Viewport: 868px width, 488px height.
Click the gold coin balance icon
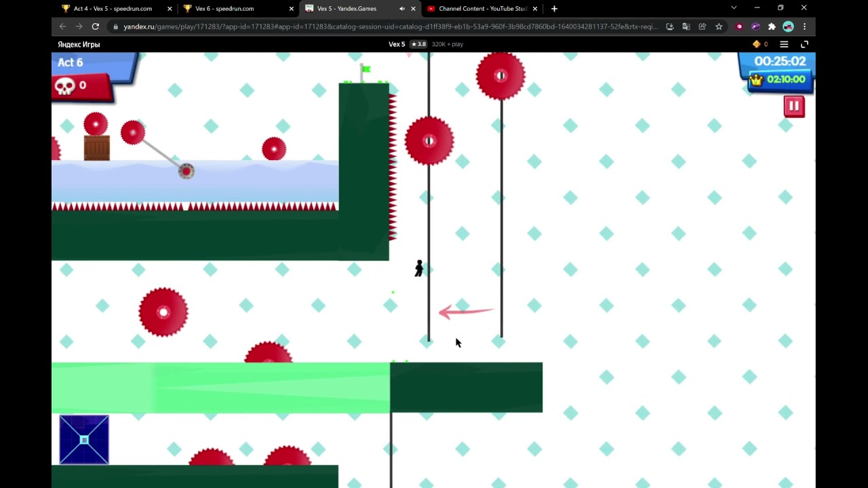757,44
